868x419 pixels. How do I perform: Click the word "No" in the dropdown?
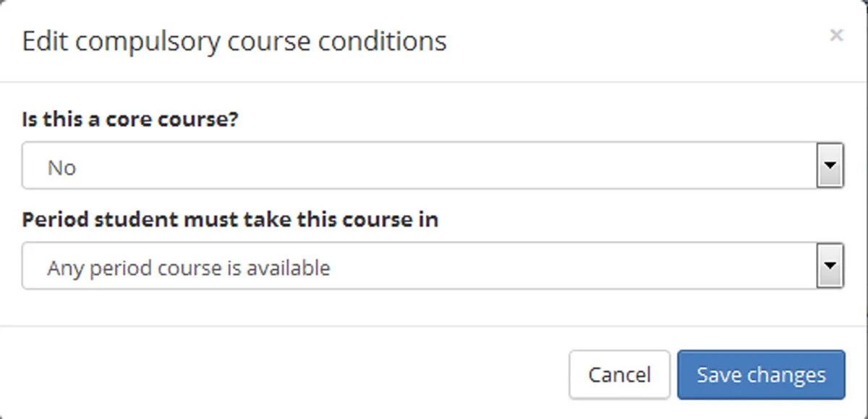pyautogui.click(x=61, y=166)
